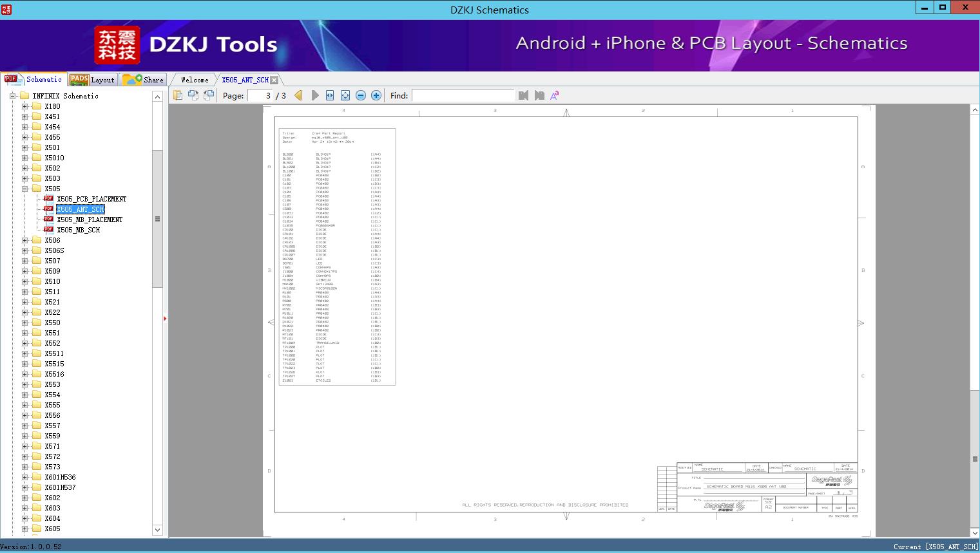Expand the X451 folder
The image size is (980, 553).
coord(25,117)
